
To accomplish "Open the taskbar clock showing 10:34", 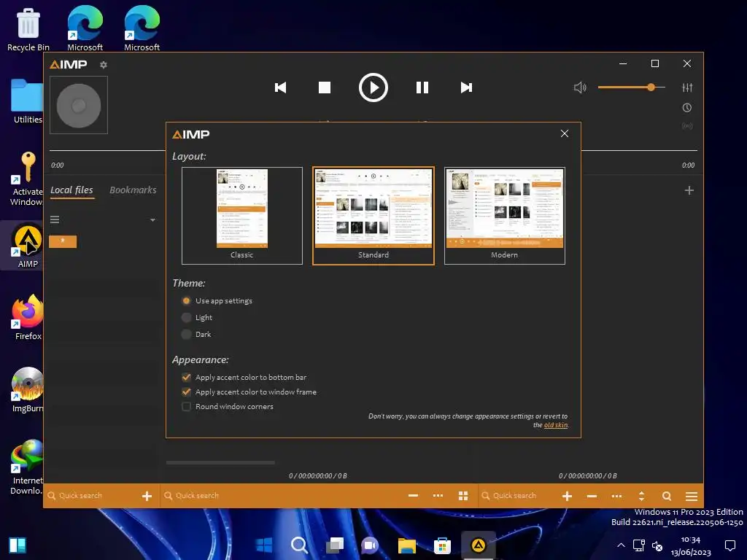I will click(691, 545).
